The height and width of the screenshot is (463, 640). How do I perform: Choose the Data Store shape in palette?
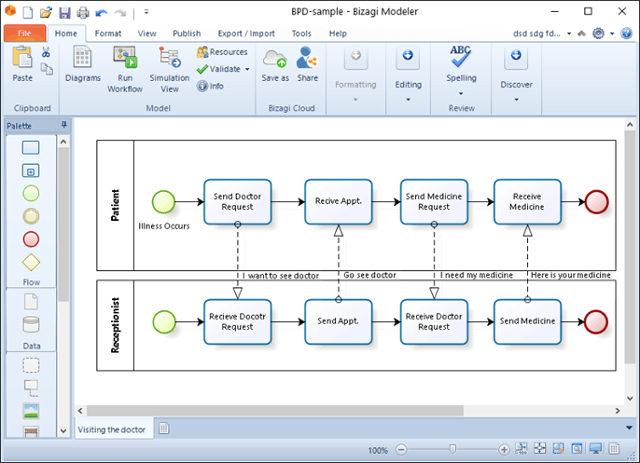(31, 325)
